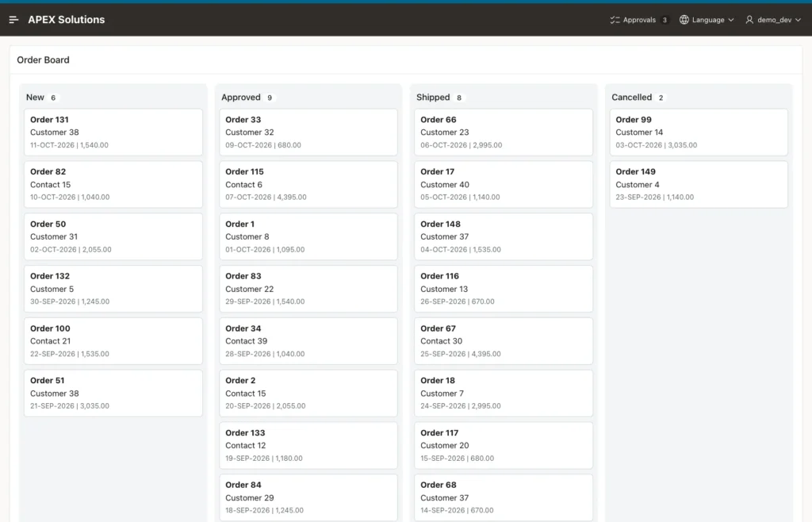Image resolution: width=812 pixels, height=522 pixels.
Task: Click the 23-SEP-2026 | 1,140.00 line
Action: pos(654,198)
